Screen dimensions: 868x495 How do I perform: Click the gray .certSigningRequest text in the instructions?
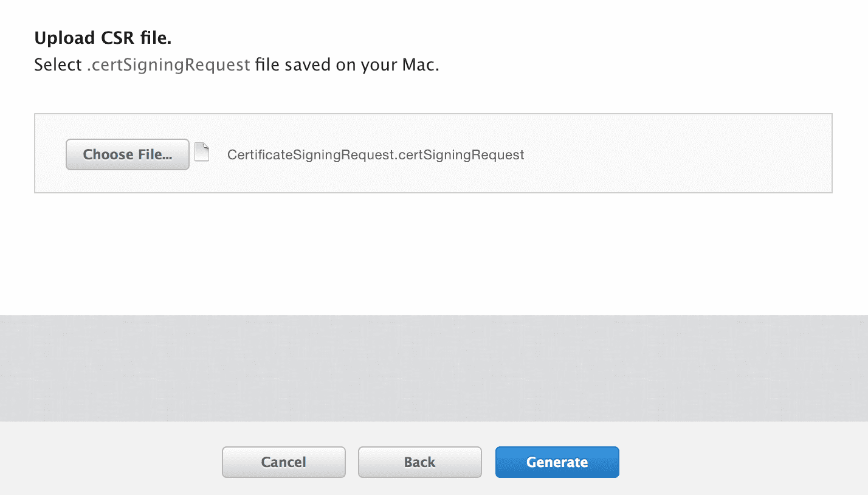pyautogui.click(x=168, y=65)
